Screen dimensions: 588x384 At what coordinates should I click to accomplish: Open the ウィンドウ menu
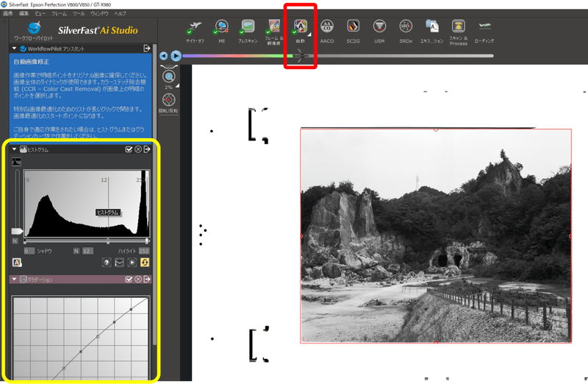[99, 13]
